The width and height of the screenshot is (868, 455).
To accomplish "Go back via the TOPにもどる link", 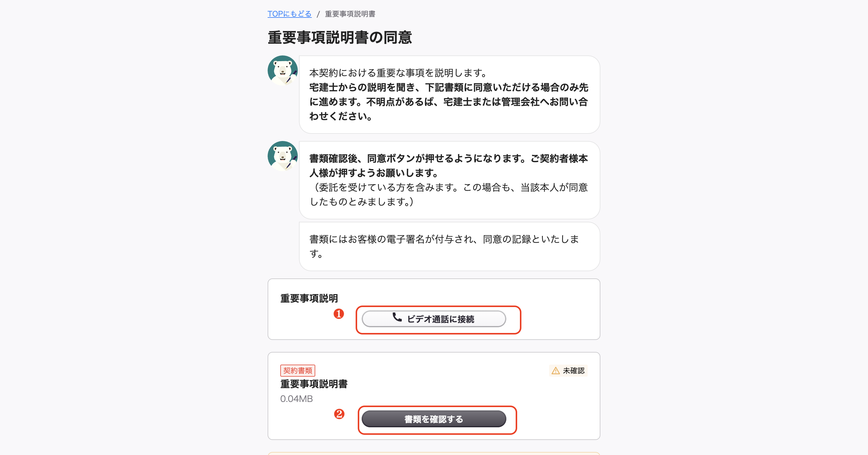I will [289, 14].
